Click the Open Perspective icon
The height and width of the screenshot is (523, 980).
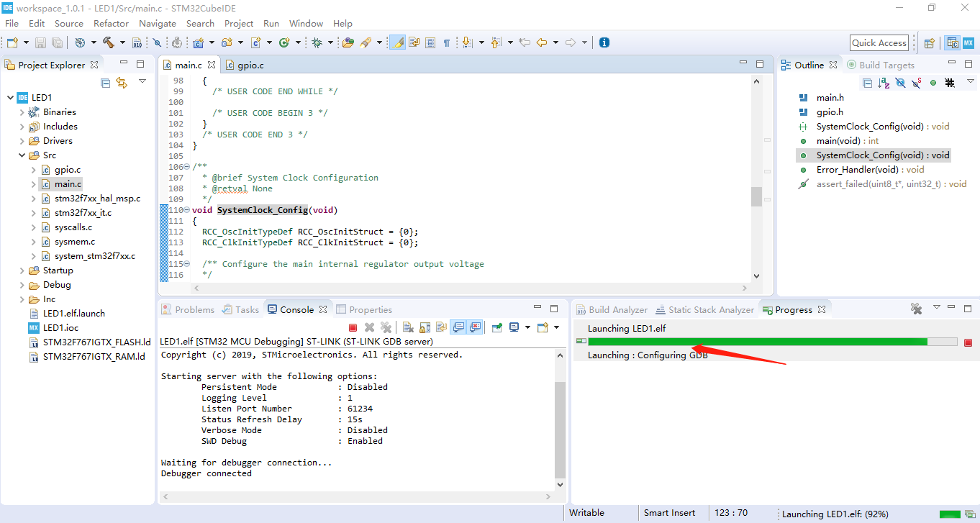[x=929, y=43]
